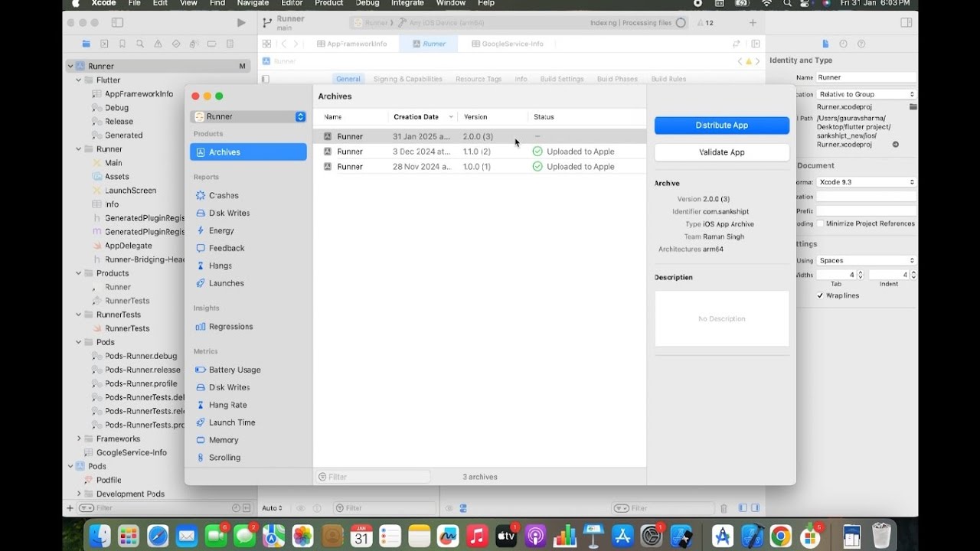Open the Report navigator icon

tap(230, 44)
